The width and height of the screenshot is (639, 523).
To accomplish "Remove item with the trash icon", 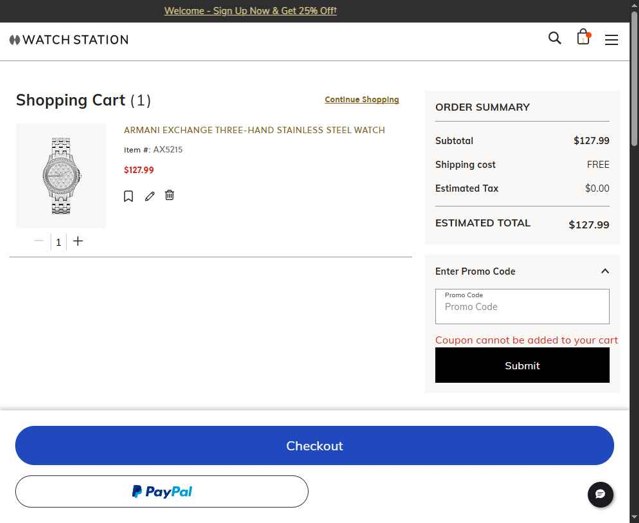I will [x=170, y=195].
